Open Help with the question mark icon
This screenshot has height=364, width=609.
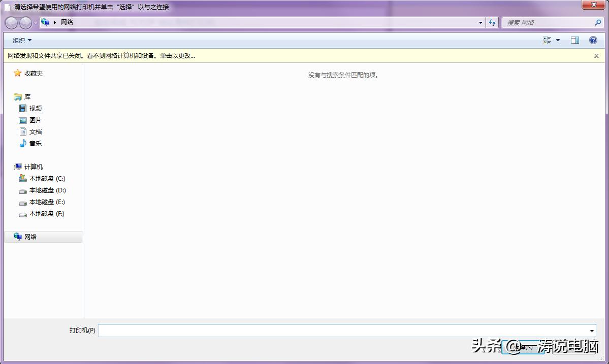pyautogui.click(x=593, y=40)
